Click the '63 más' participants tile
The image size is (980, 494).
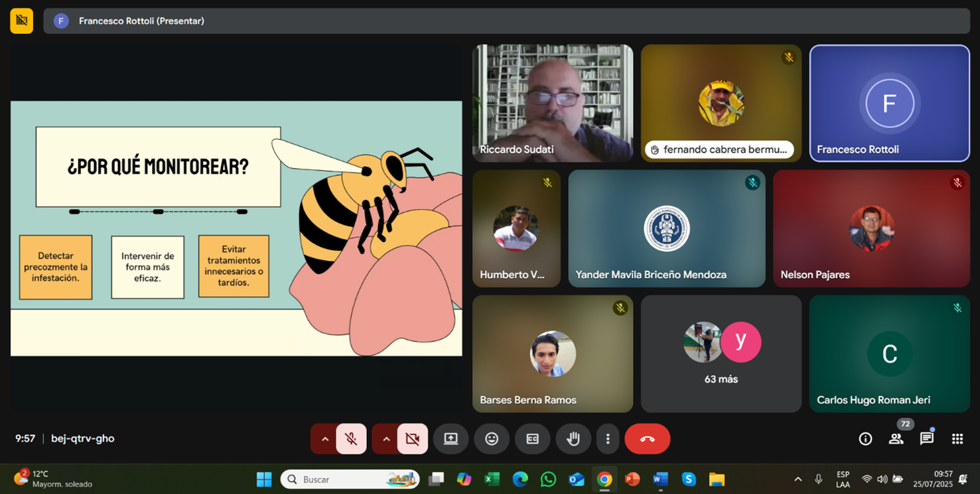point(721,354)
